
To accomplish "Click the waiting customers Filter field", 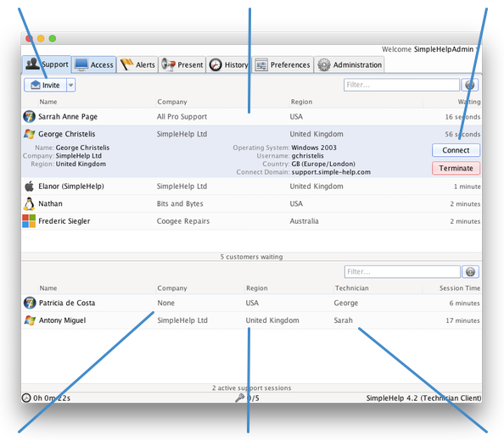I will tap(401, 85).
